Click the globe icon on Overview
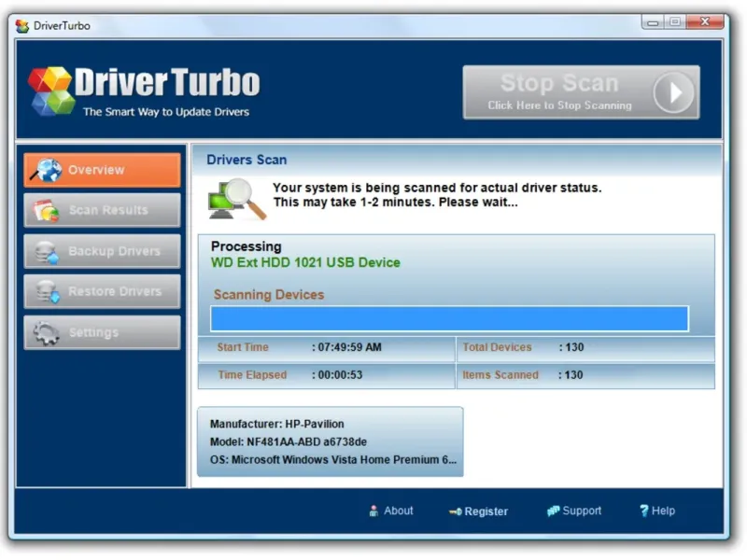The height and width of the screenshot is (560, 747). 47,170
